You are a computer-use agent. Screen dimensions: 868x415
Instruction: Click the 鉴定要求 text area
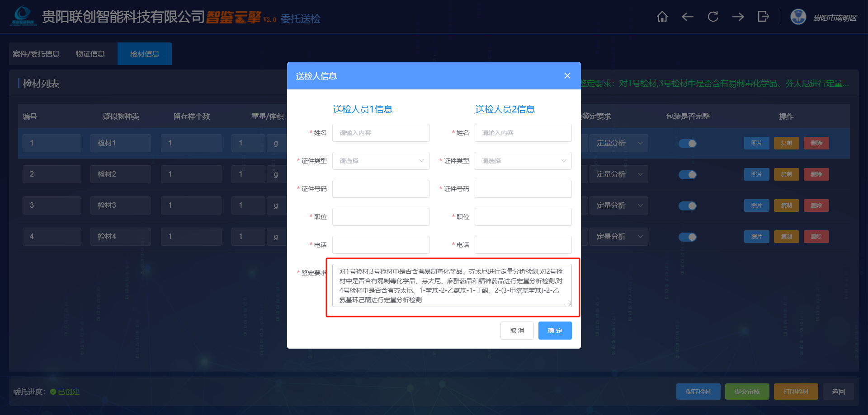click(452, 285)
